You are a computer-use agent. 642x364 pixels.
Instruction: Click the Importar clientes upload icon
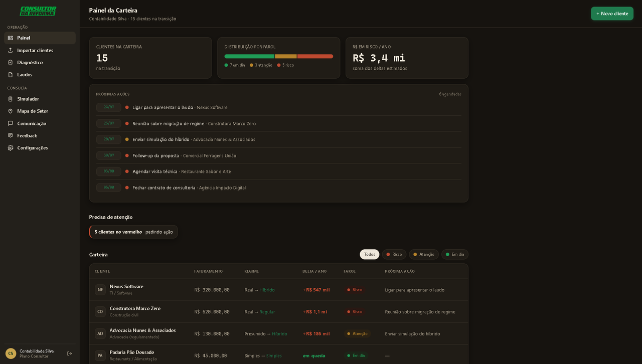[x=11, y=50]
